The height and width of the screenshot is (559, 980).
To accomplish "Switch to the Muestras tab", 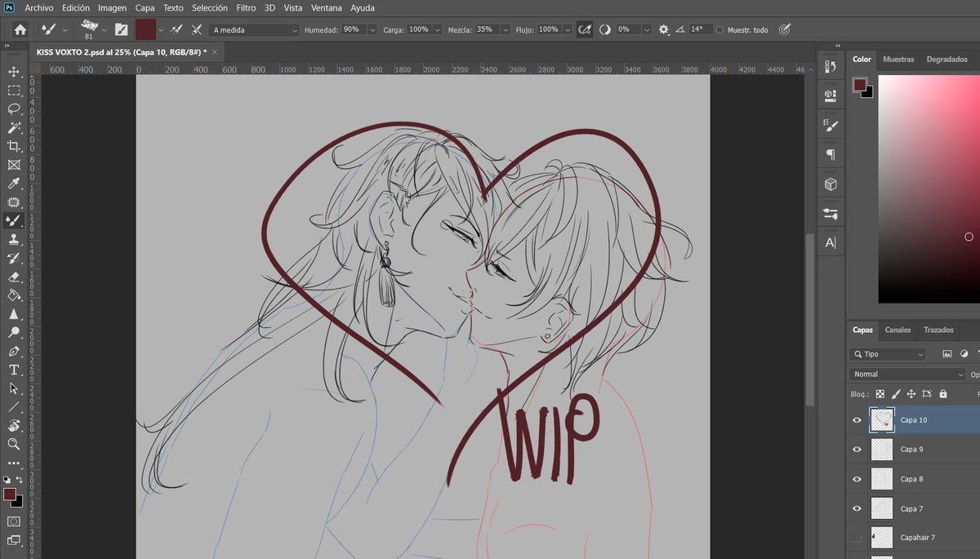I will point(898,60).
